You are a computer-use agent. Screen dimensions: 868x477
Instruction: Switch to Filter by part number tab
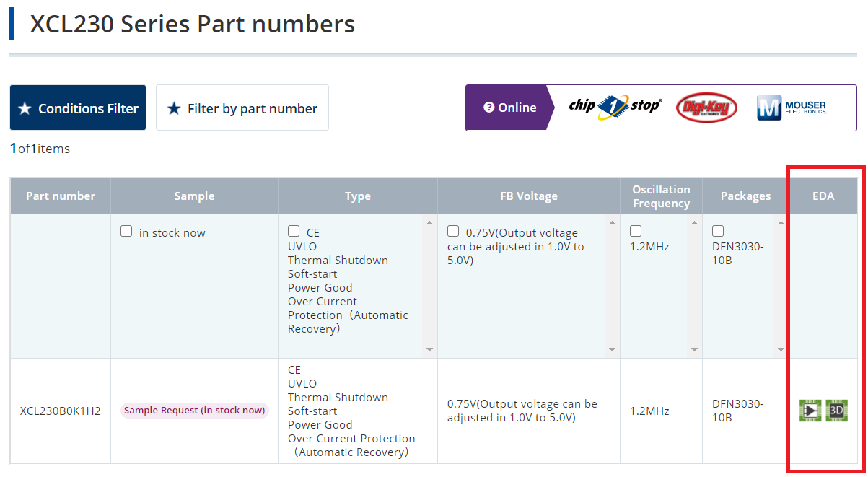click(242, 108)
